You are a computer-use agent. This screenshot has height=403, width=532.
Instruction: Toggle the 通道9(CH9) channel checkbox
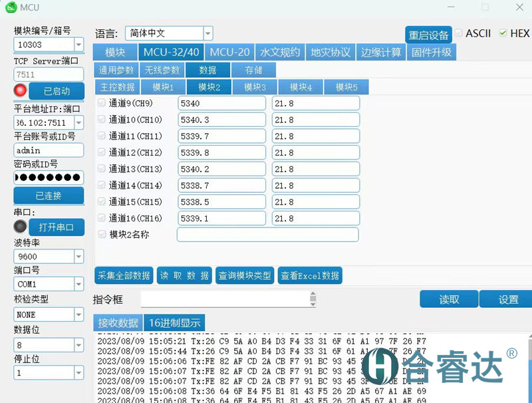click(x=101, y=103)
